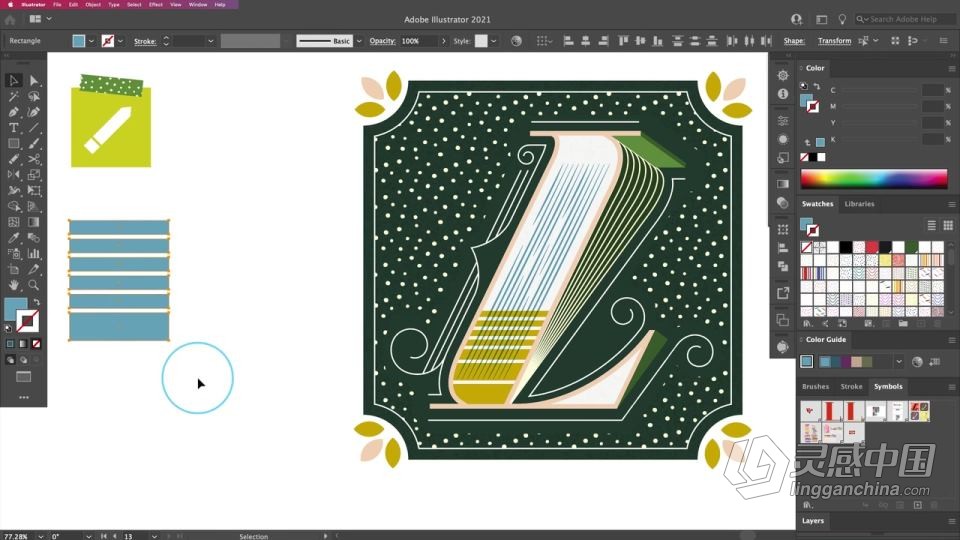Select the Type tool

click(13, 128)
